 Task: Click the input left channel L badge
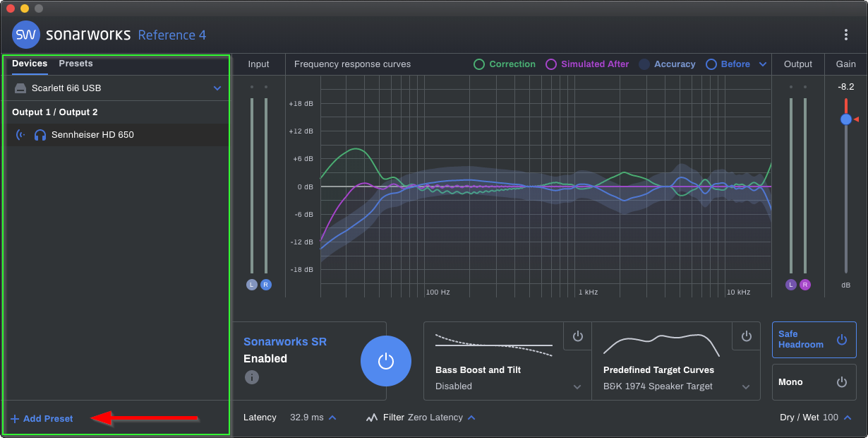[252, 285]
